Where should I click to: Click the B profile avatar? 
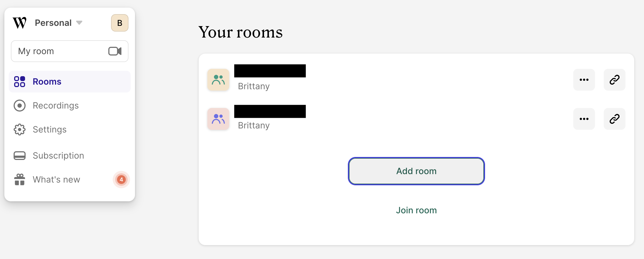coord(119,23)
